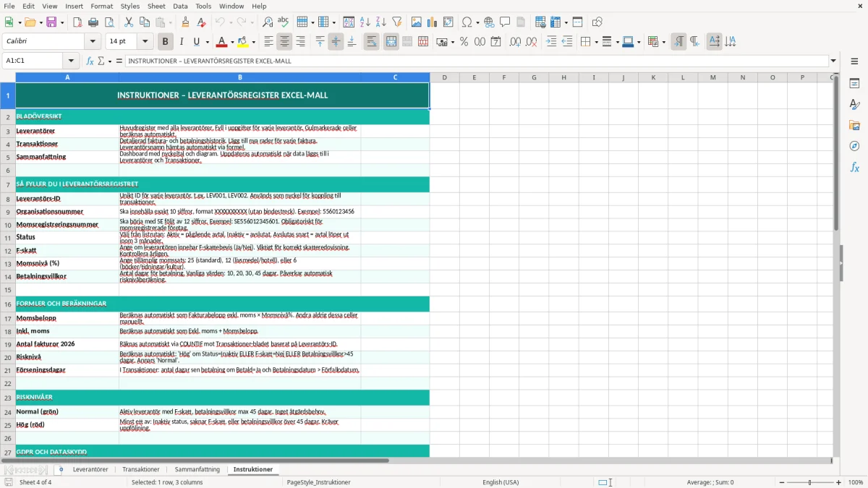Open Function Wizard next to Name Box
The image size is (868, 488).
[90, 61]
